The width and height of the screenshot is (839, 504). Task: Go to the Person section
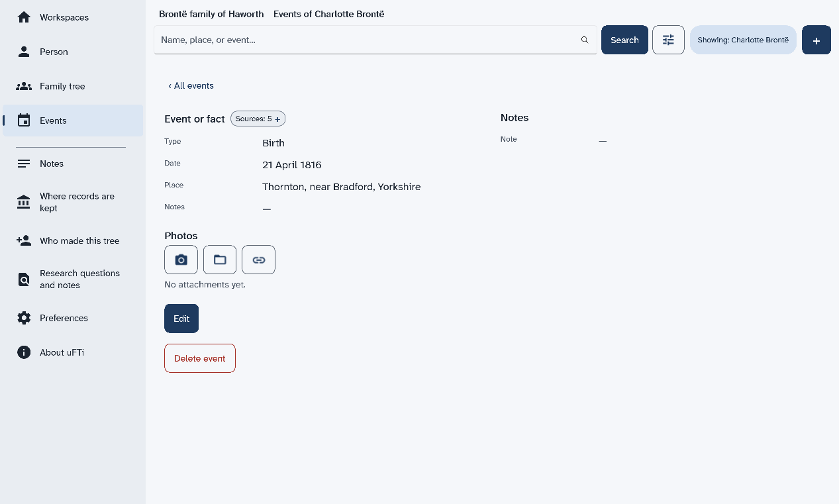point(73,52)
